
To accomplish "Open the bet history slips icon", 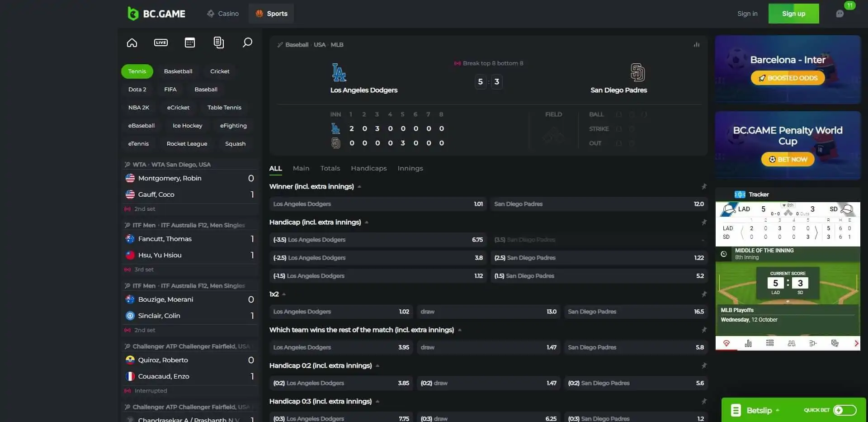I will 218,43.
